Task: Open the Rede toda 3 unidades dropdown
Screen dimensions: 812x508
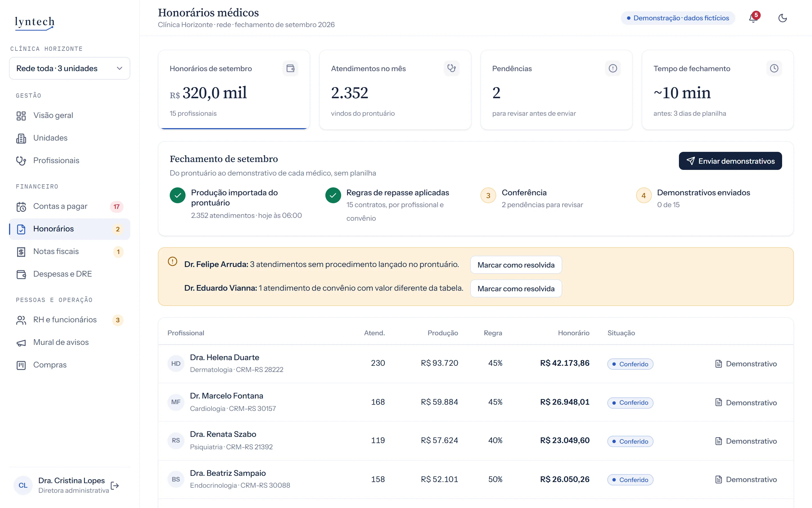Action: click(69, 68)
